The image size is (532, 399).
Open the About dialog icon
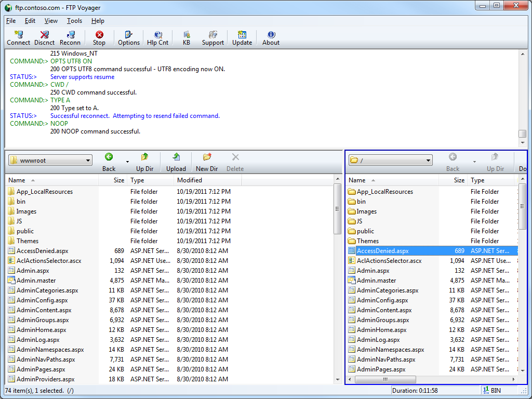pyautogui.click(x=271, y=38)
